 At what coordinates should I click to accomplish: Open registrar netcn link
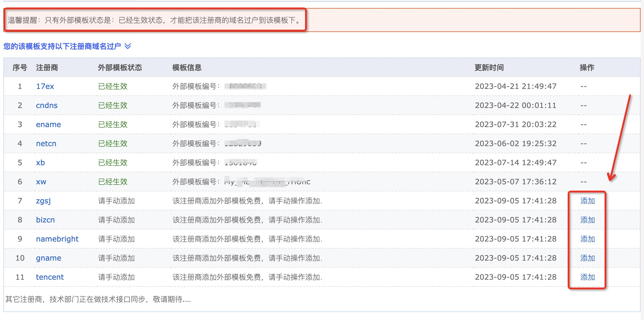tap(46, 144)
